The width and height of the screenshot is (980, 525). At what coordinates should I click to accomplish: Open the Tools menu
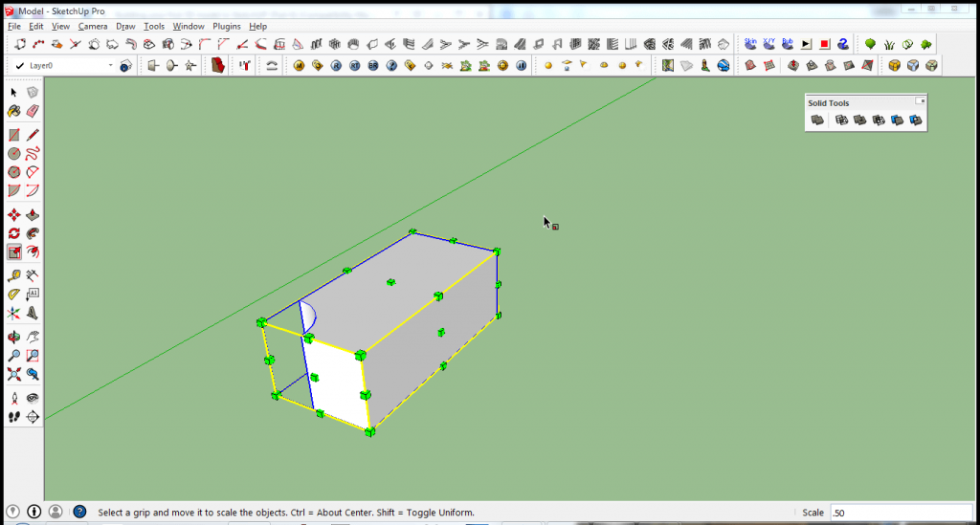[x=154, y=26]
